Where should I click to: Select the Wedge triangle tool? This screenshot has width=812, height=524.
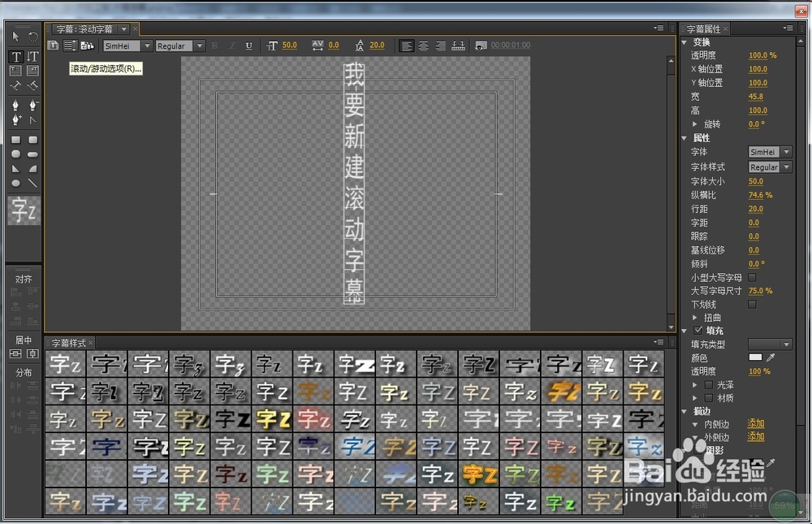pos(15,169)
